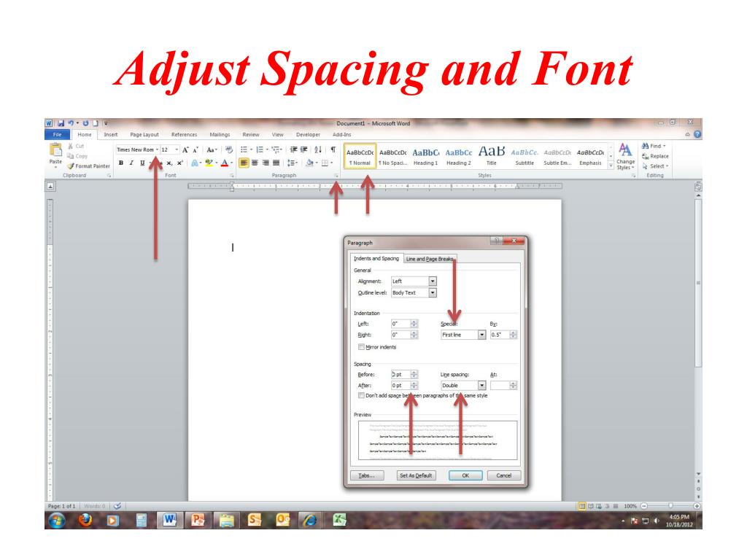The image size is (747, 560).
Task: Expand the Alignment Left dropdown
Action: pos(433,281)
